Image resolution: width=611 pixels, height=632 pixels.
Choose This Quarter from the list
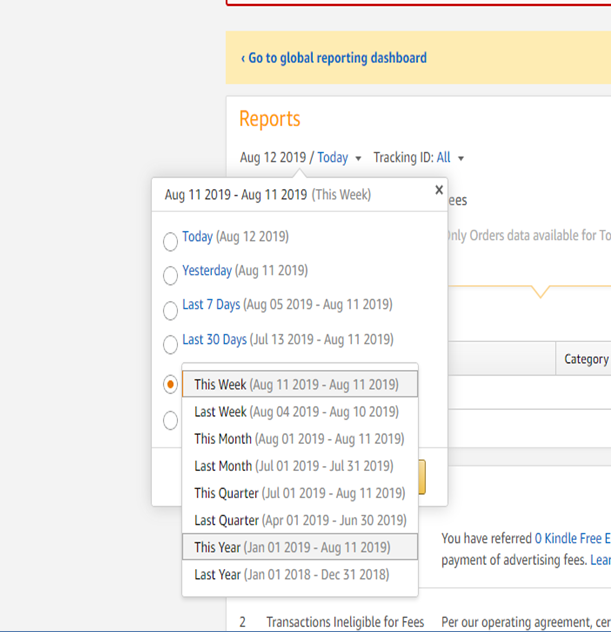[x=299, y=493]
